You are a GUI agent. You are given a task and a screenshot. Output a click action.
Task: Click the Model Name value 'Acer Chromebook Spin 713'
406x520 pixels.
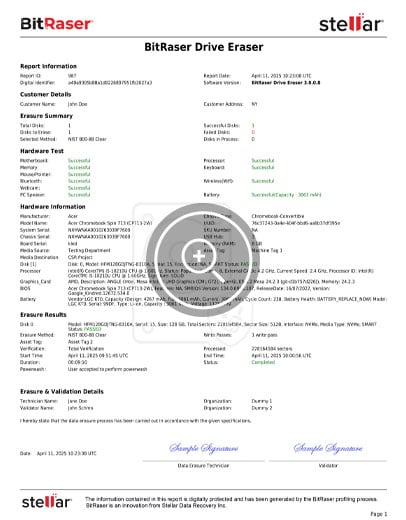110,223
